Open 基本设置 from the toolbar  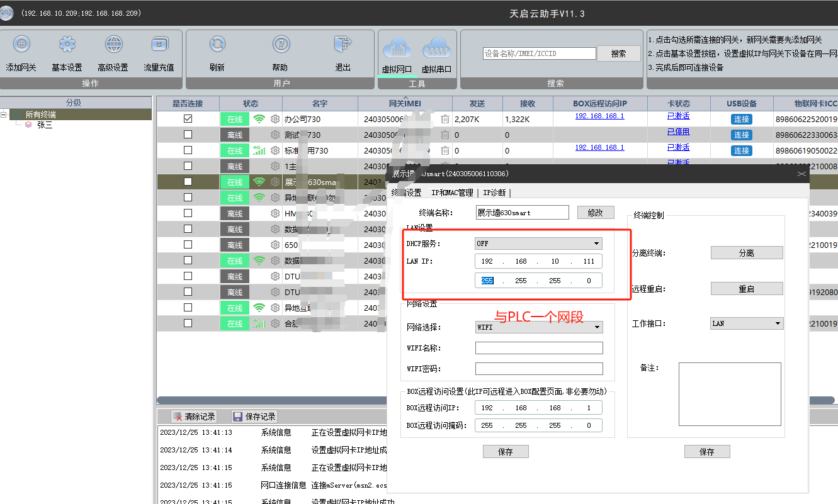[x=67, y=44]
